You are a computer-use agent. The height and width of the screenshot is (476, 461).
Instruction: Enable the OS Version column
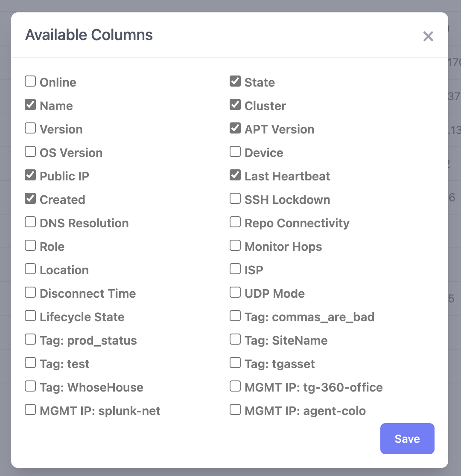tap(30, 151)
